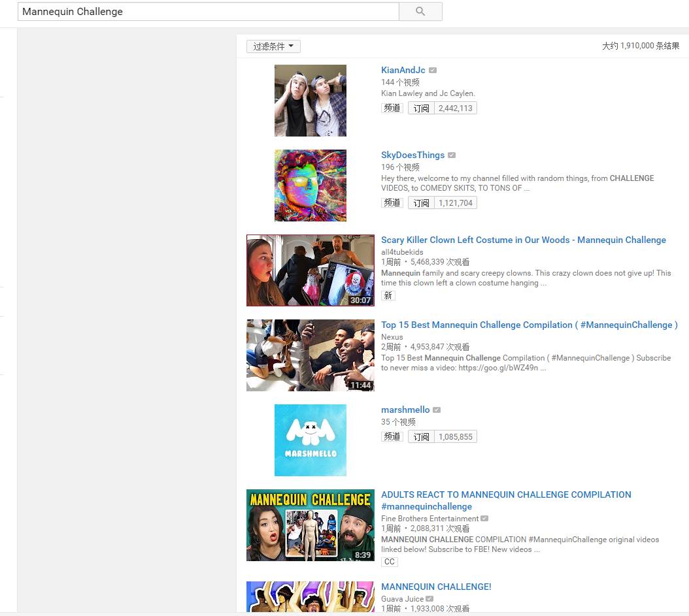Click the SkyDoesThings colorful avatar image

click(x=310, y=186)
